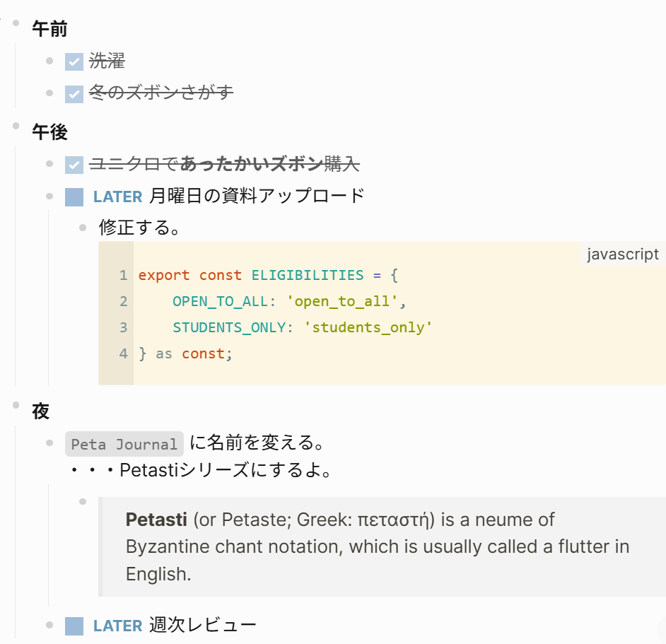Screen dimensions: 666x644
Task: Click the text 修正する。
Action: pyautogui.click(x=139, y=227)
